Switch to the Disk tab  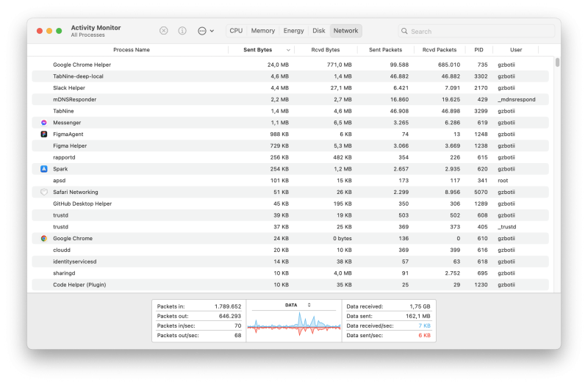(x=319, y=31)
